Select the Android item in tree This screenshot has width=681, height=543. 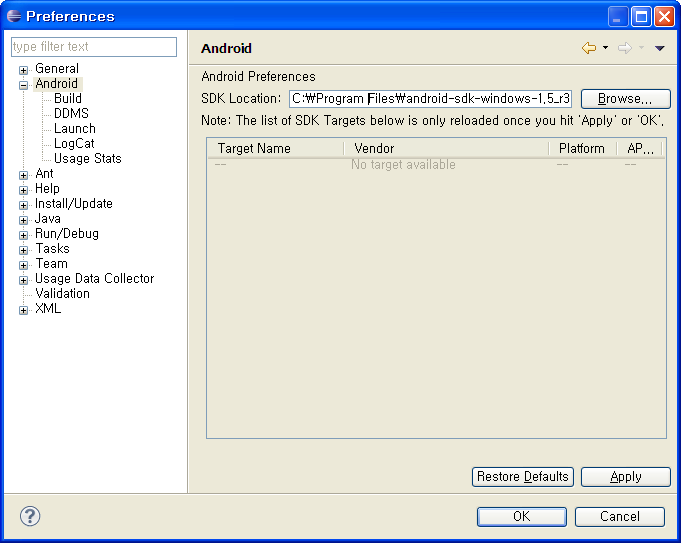pyautogui.click(x=57, y=83)
